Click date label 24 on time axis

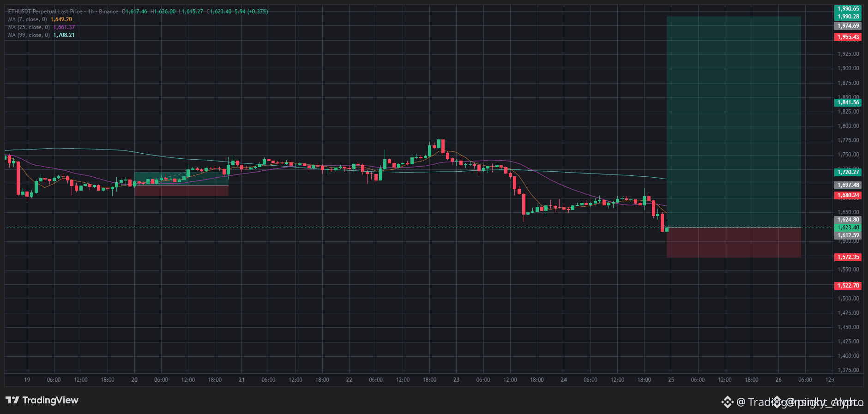click(564, 380)
